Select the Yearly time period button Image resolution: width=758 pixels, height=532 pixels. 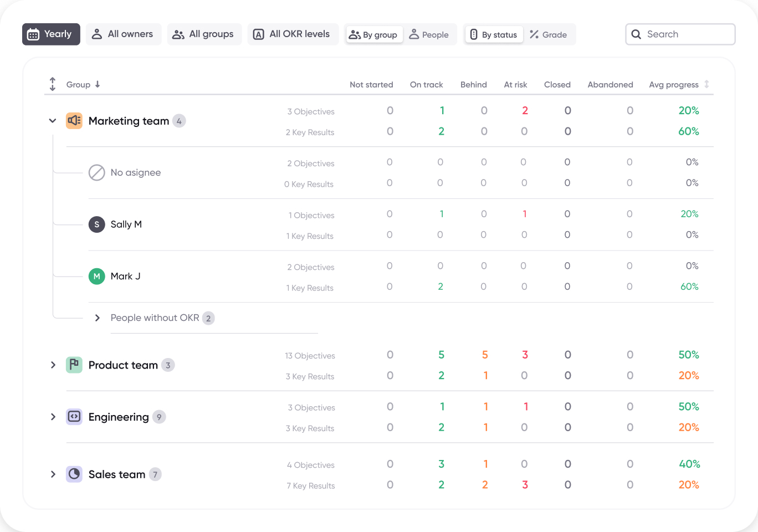point(51,34)
